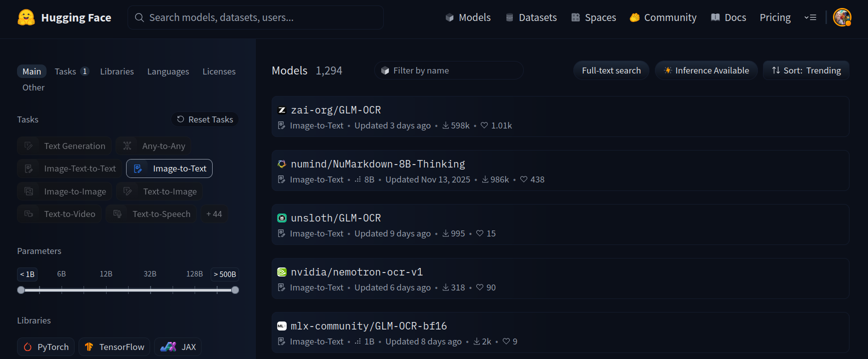The image size is (868, 359).
Task: Click the numind organization avatar icon
Action: tap(282, 164)
